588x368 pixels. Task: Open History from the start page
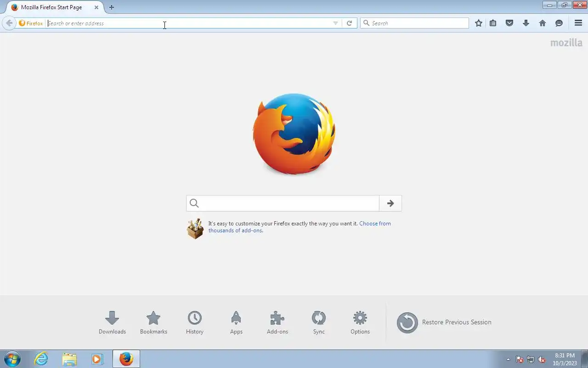pos(195,322)
